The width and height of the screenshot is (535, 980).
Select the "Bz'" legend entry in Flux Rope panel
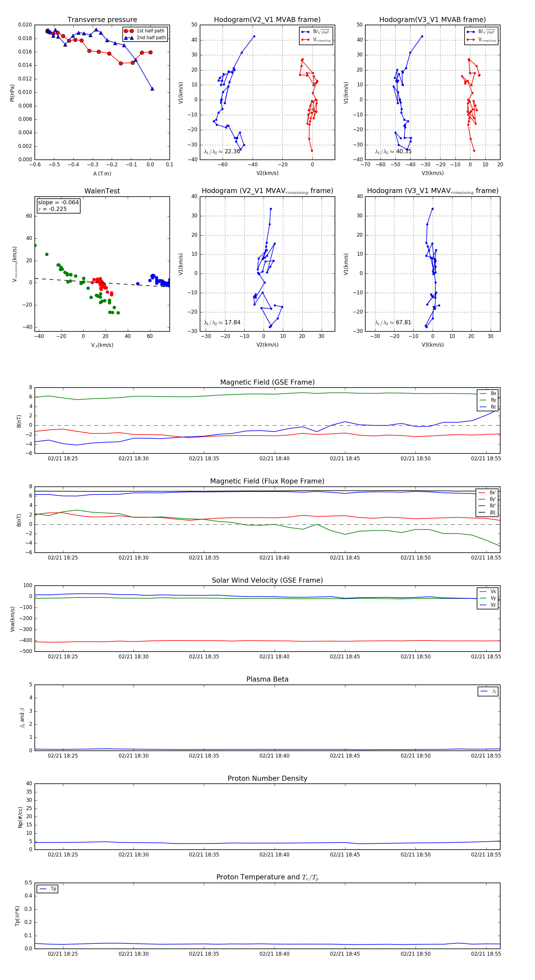[487, 506]
